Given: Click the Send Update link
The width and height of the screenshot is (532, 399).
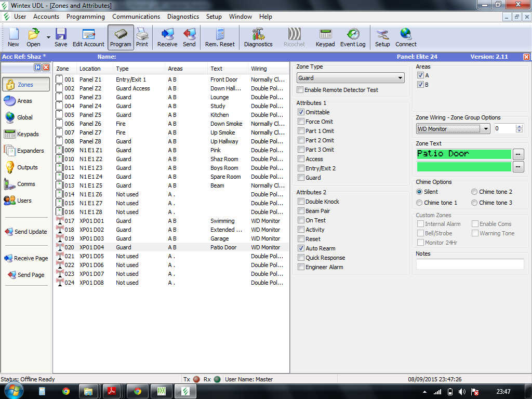Looking at the screenshot, I should coord(25,232).
